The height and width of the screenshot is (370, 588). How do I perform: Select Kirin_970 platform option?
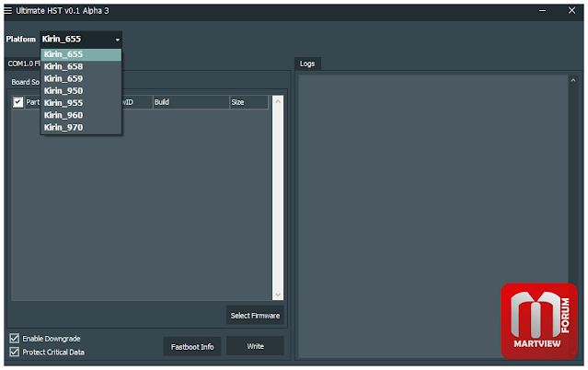pos(81,127)
